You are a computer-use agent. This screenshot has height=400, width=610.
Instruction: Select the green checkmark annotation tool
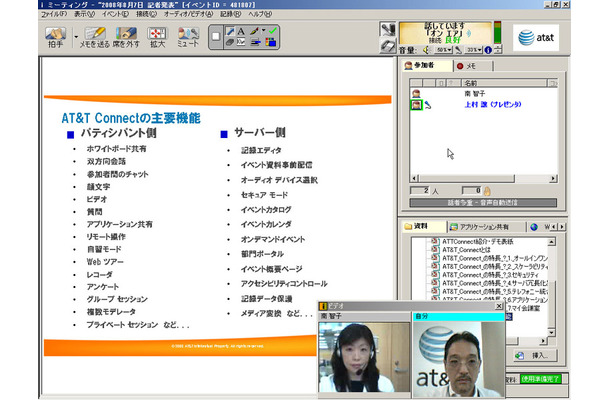273,31
